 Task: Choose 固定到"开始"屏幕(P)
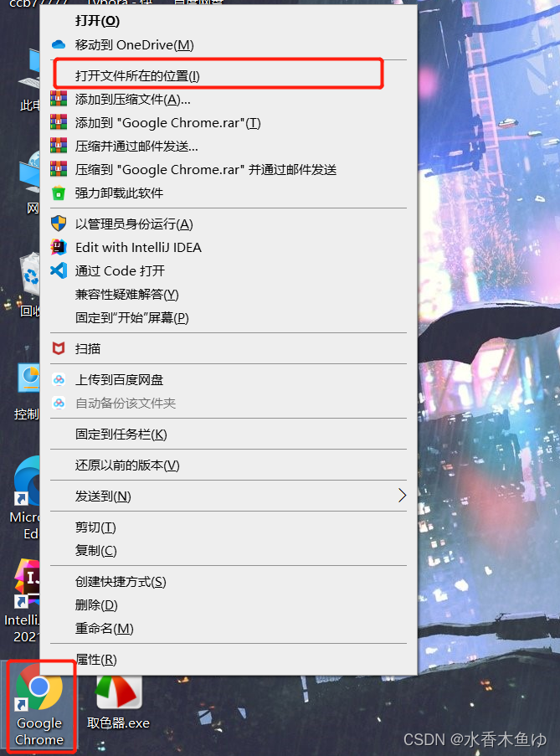pos(229,318)
